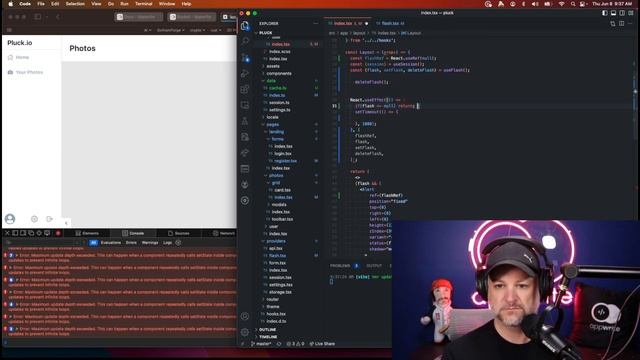Click the device preview icon in devtools toolbar
640x360 pixels.
pyautogui.click(x=47, y=233)
